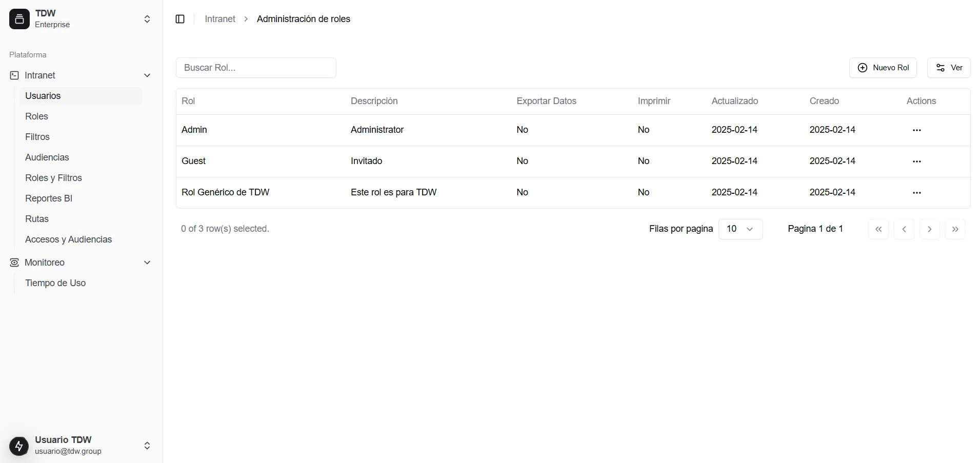Click the user avatar lightning icon
Viewport: 980px width, 463px height.
pos(19,446)
